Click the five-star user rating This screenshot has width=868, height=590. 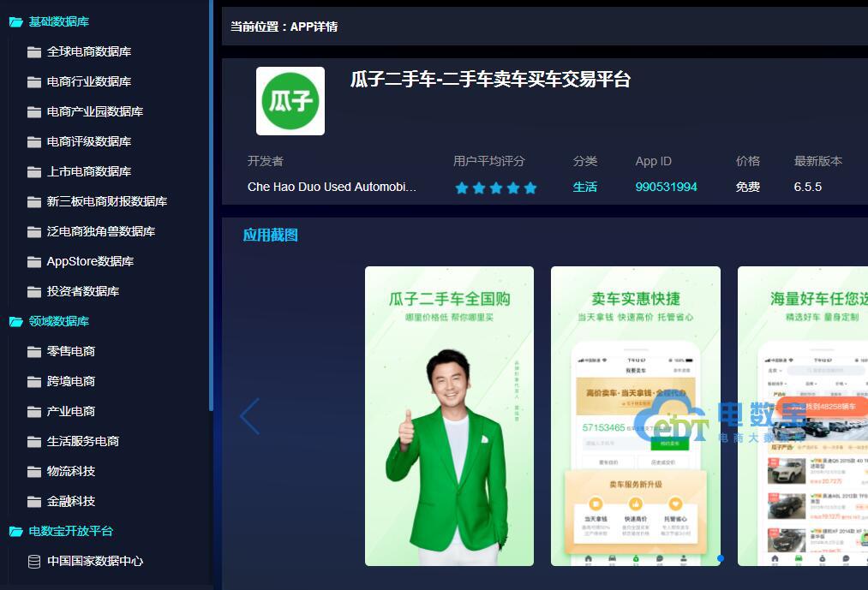(495, 188)
